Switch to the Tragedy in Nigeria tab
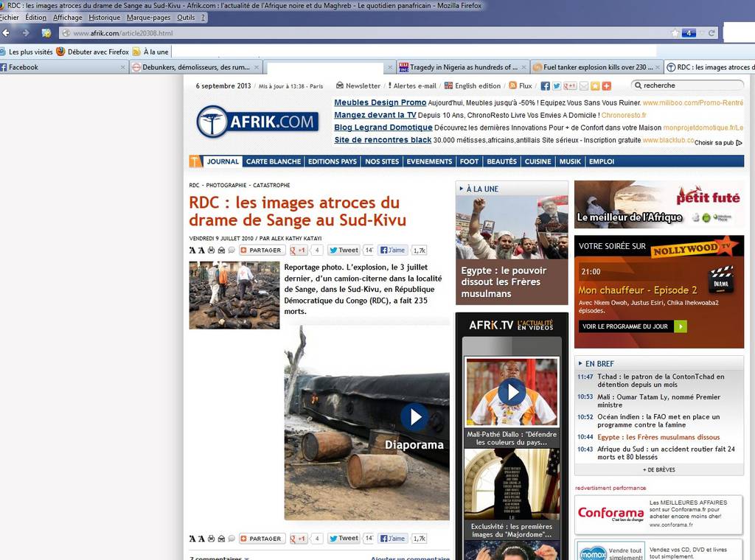This screenshot has height=560, width=755. (463, 67)
